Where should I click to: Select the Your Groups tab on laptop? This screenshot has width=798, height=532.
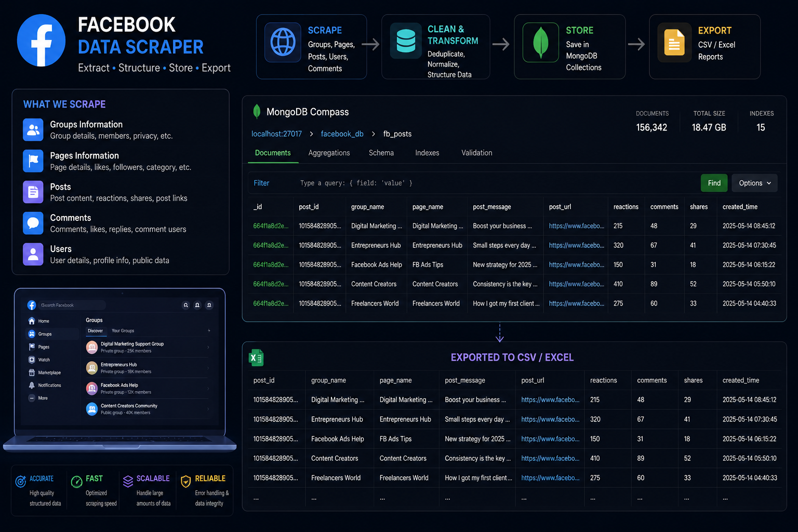point(123,330)
